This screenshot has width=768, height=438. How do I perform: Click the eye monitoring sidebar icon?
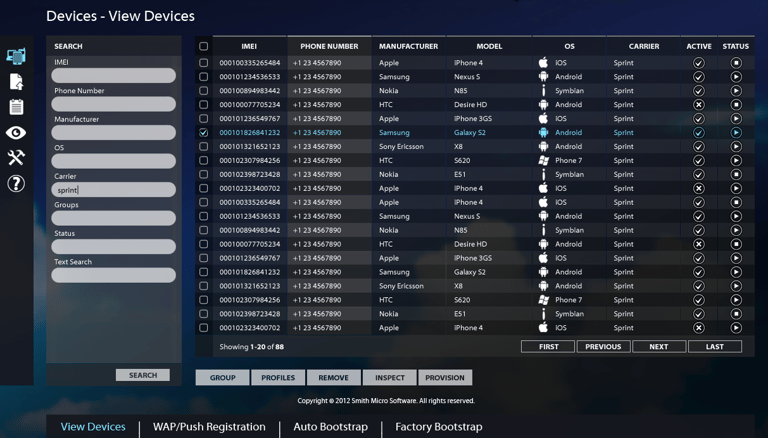click(16, 133)
